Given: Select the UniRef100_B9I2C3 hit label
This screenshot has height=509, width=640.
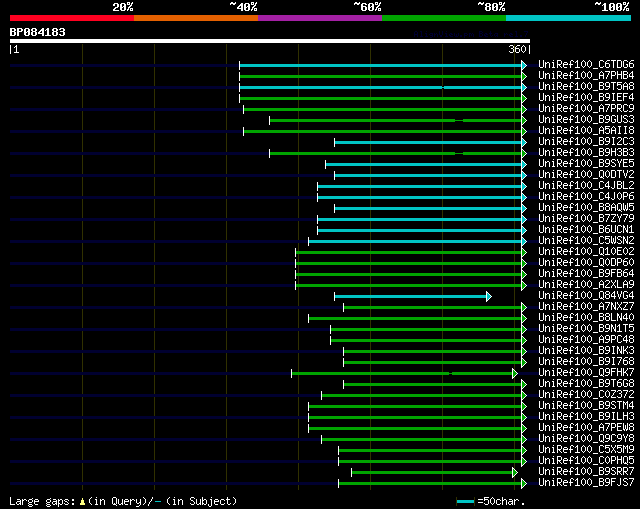Looking at the screenshot, I should click(586, 142).
